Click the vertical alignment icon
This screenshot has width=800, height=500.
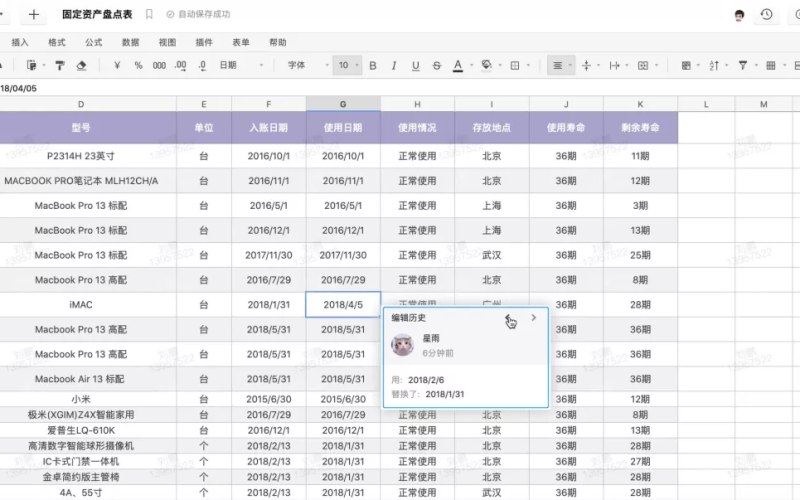pos(586,65)
